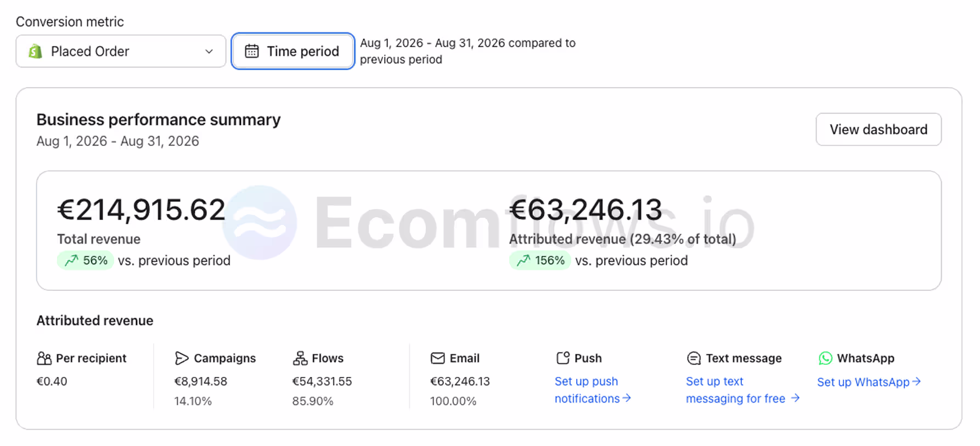Viewport: 980px width, 446px height.
Task: Click the 56% total revenue trend badge
Action: 86,260
